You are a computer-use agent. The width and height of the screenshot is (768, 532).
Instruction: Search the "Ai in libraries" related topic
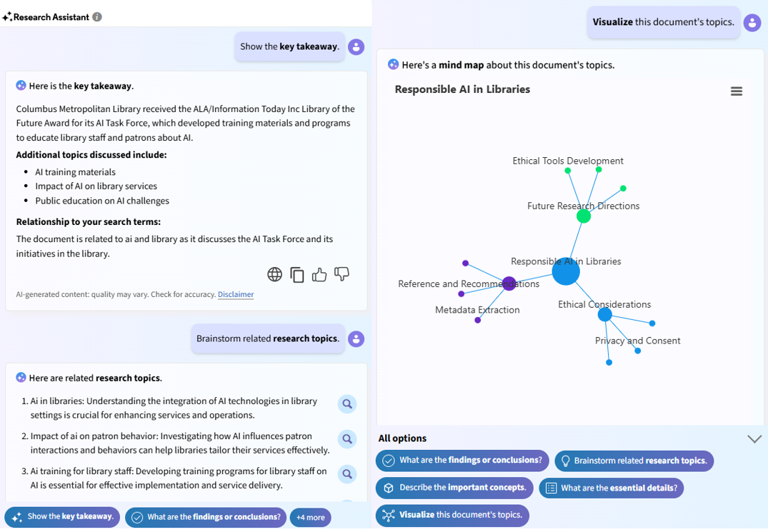(347, 403)
